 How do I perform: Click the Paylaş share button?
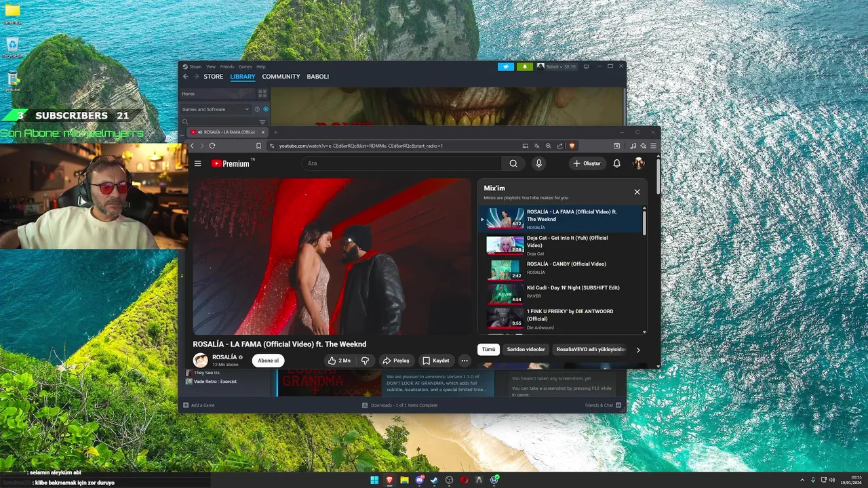tap(395, 361)
